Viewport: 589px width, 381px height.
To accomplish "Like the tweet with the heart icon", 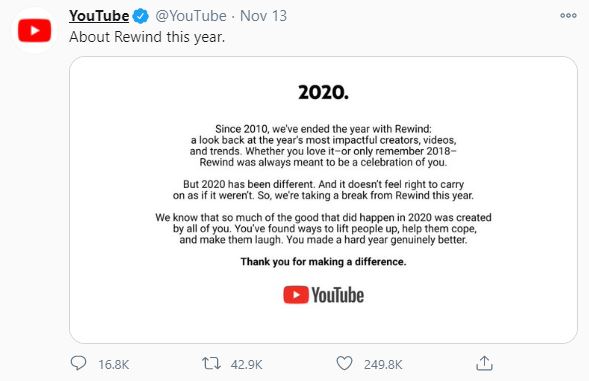I will 344,363.
